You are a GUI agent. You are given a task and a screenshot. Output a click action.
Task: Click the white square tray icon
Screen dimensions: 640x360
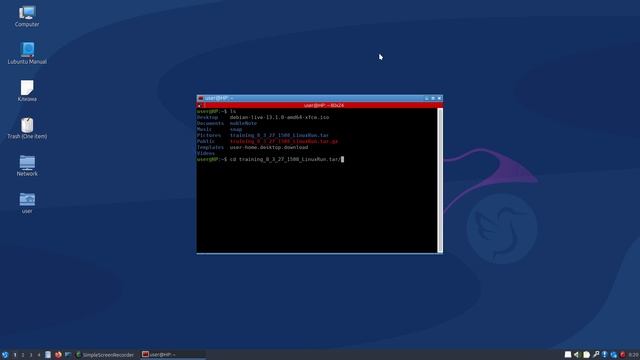coord(568,355)
